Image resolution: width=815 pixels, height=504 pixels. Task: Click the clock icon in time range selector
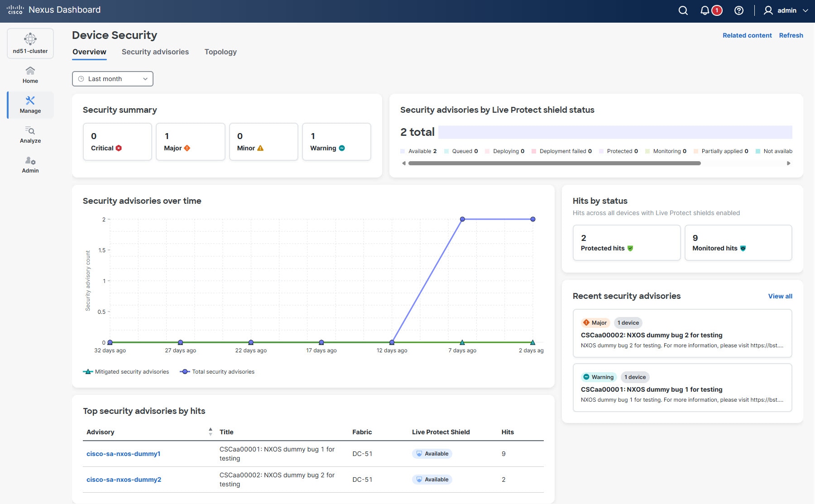point(81,79)
